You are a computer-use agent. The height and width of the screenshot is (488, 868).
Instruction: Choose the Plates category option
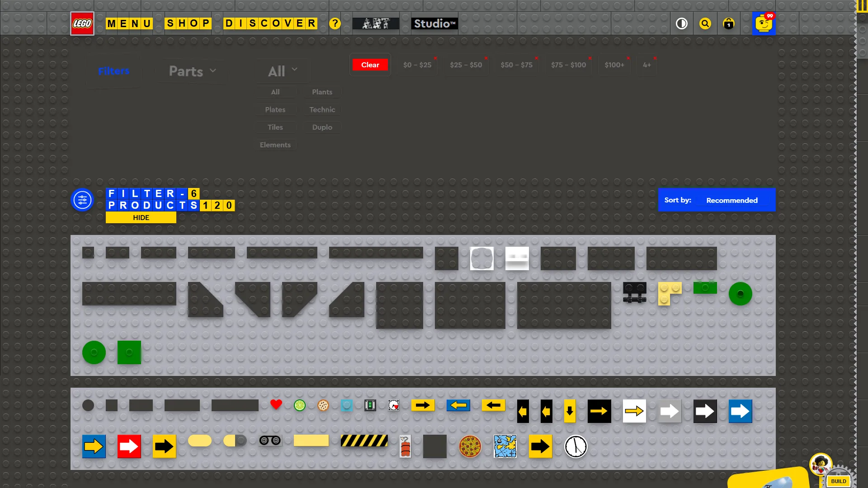(x=275, y=109)
